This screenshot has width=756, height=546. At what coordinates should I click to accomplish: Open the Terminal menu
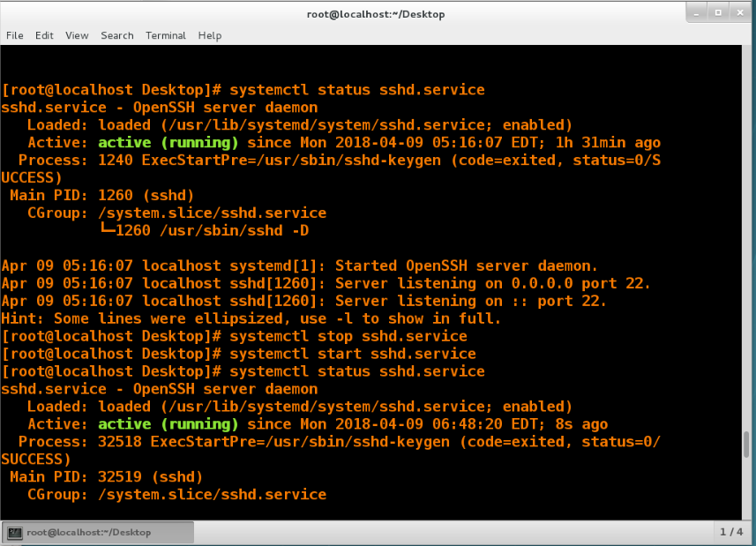pos(165,35)
